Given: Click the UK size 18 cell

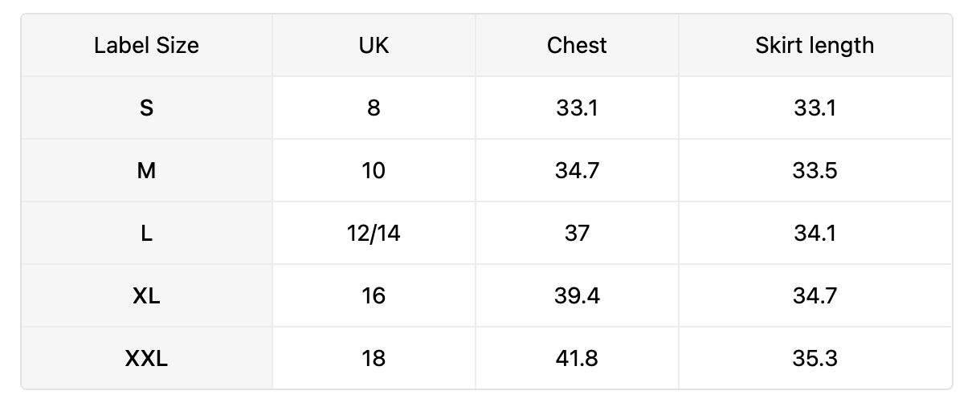Looking at the screenshot, I should coord(374,358).
